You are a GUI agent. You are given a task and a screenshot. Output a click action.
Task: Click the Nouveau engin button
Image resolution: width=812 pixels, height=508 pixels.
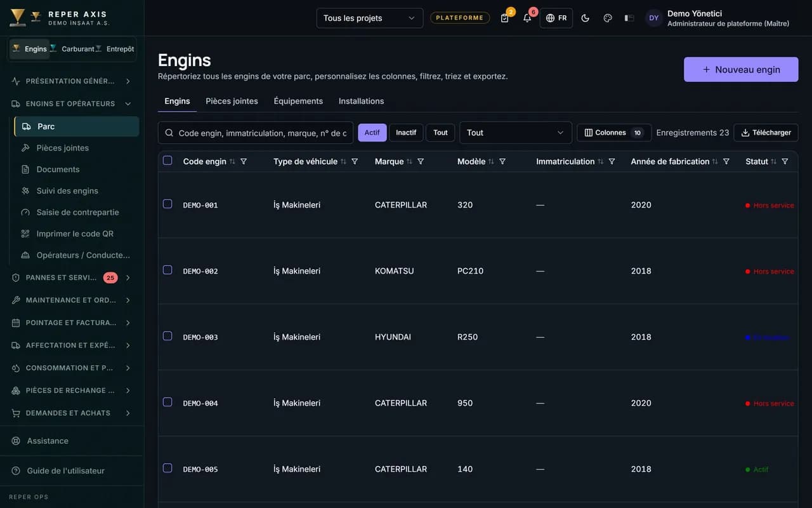pyautogui.click(x=741, y=69)
